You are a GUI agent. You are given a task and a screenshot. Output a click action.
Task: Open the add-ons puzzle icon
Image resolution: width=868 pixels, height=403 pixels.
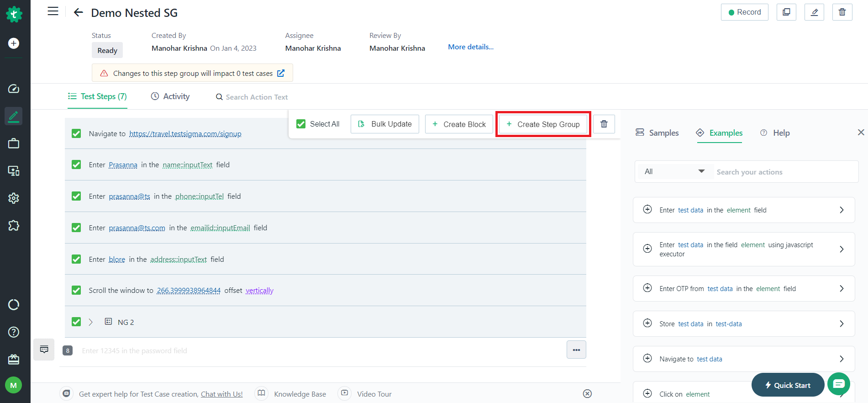coord(14,225)
